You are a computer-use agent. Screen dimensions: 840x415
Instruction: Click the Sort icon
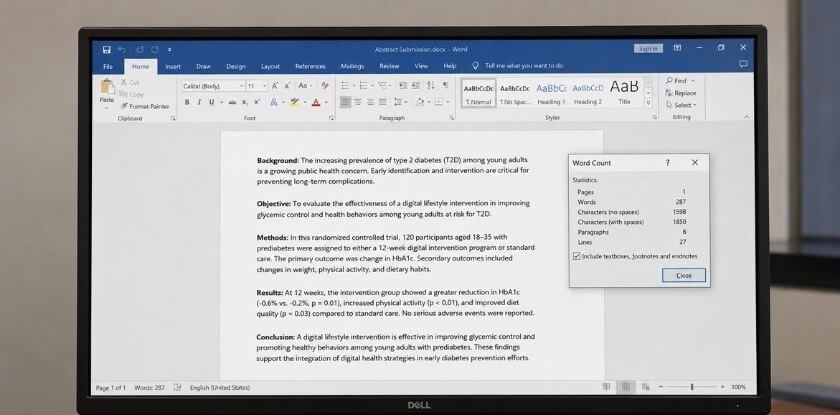click(x=431, y=86)
